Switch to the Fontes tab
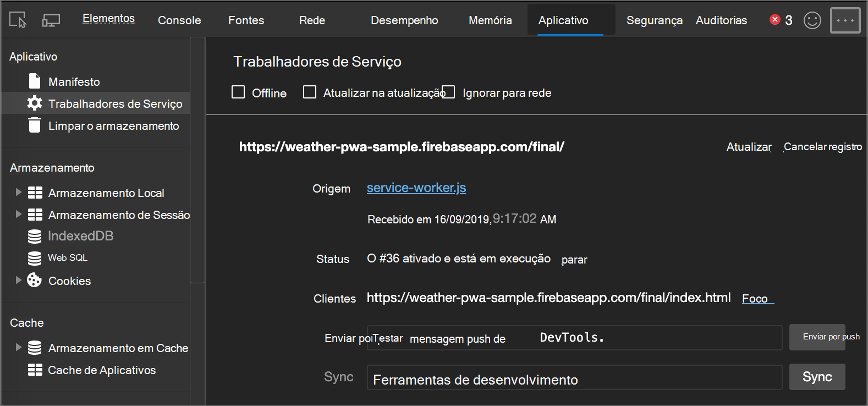This screenshot has width=868, height=406. tap(246, 20)
